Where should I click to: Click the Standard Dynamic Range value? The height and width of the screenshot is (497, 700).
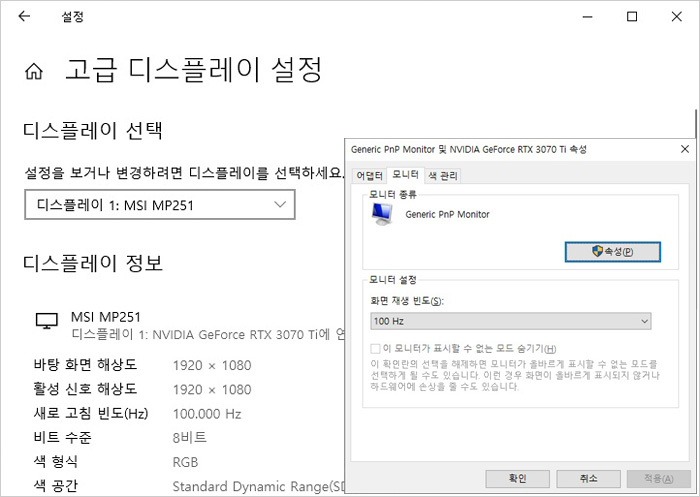[x=258, y=486]
